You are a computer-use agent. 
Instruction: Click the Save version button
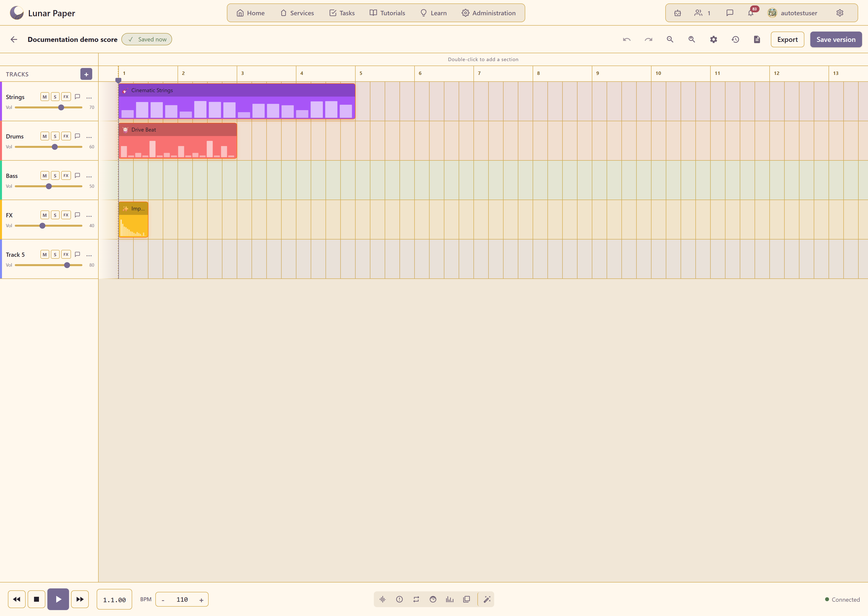pyautogui.click(x=836, y=39)
